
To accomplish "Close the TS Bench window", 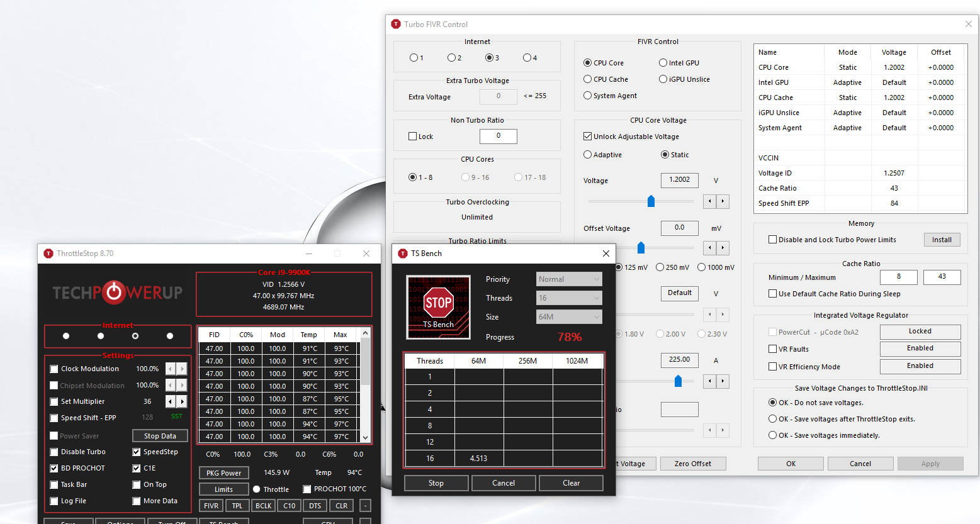I will coord(605,254).
